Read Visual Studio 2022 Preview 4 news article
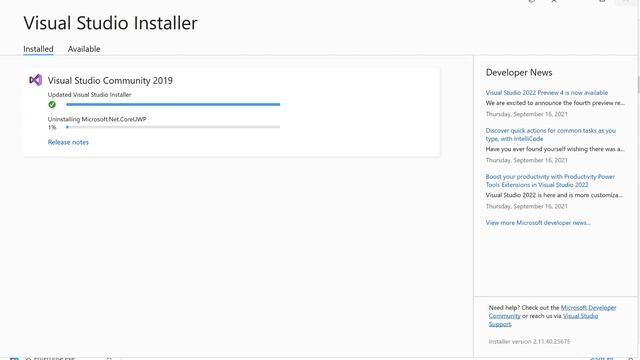The height and width of the screenshot is (360, 640). [x=547, y=93]
